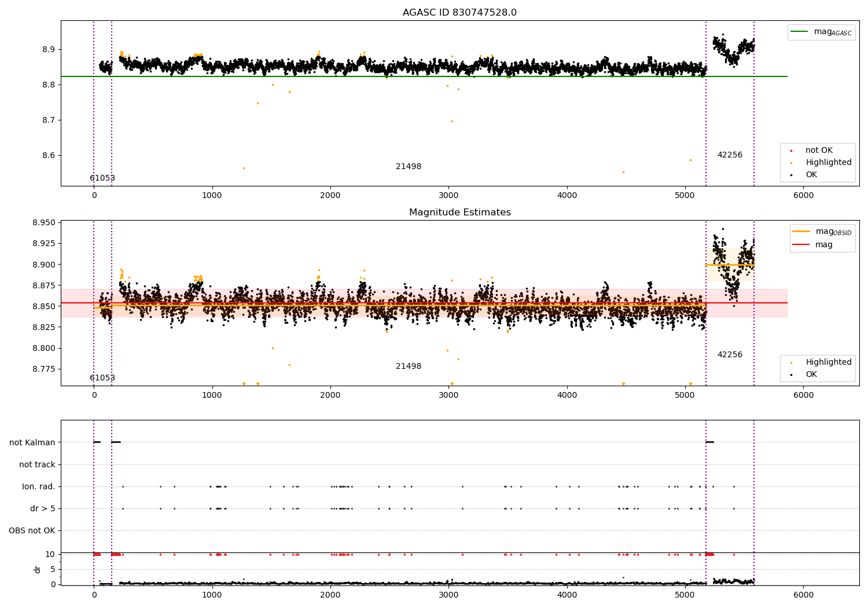This screenshot has height=608, width=868.
Task: Click OBSID label 61053 in top plot
Action: click(102, 178)
